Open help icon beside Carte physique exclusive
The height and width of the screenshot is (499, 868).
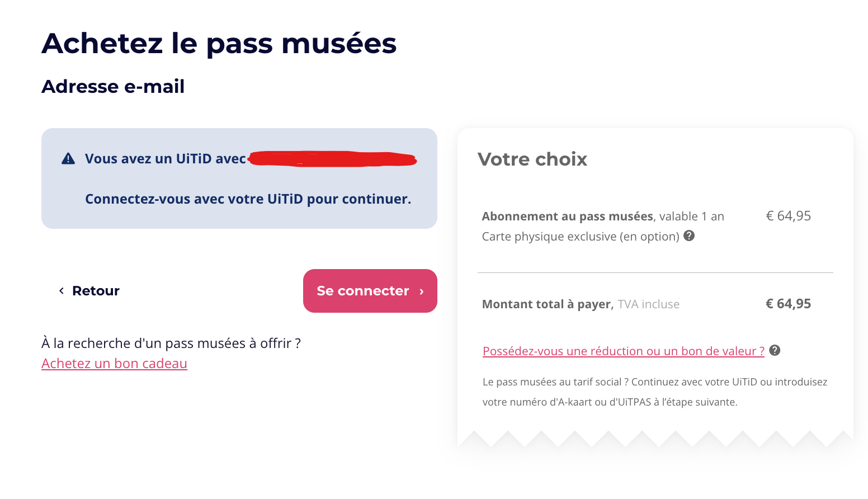pyautogui.click(x=689, y=236)
